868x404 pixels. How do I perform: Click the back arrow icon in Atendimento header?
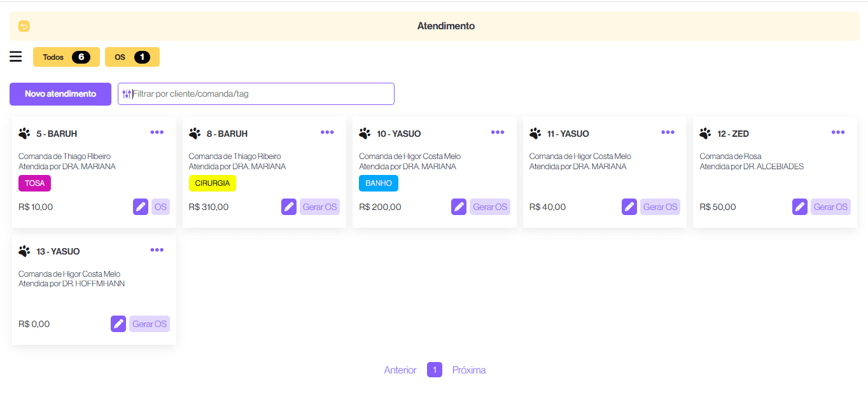(x=24, y=26)
